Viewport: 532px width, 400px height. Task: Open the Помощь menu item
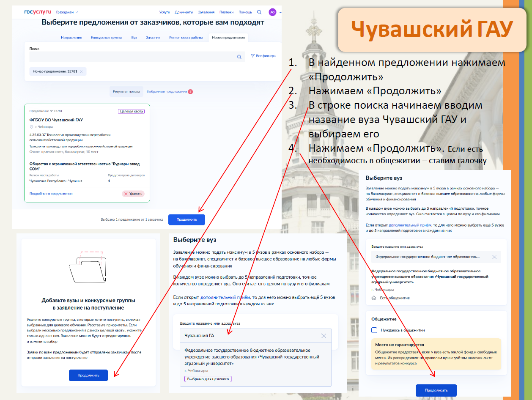pos(245,12)
